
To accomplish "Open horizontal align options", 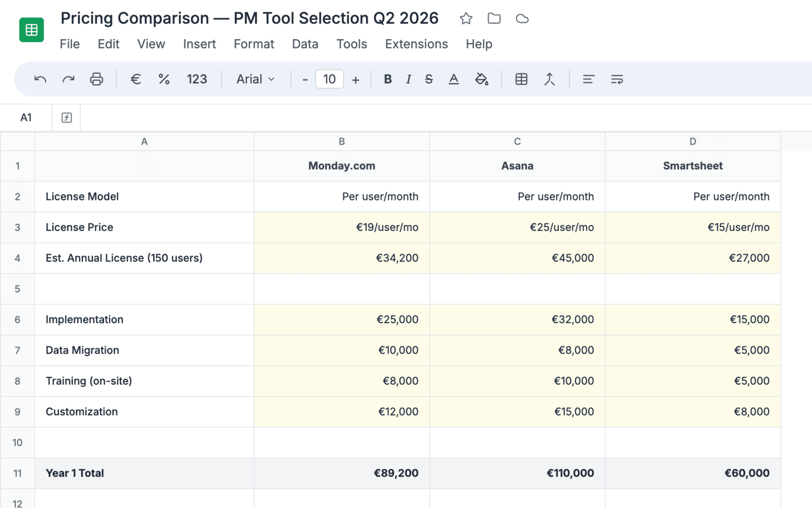I will pos(589,79).
